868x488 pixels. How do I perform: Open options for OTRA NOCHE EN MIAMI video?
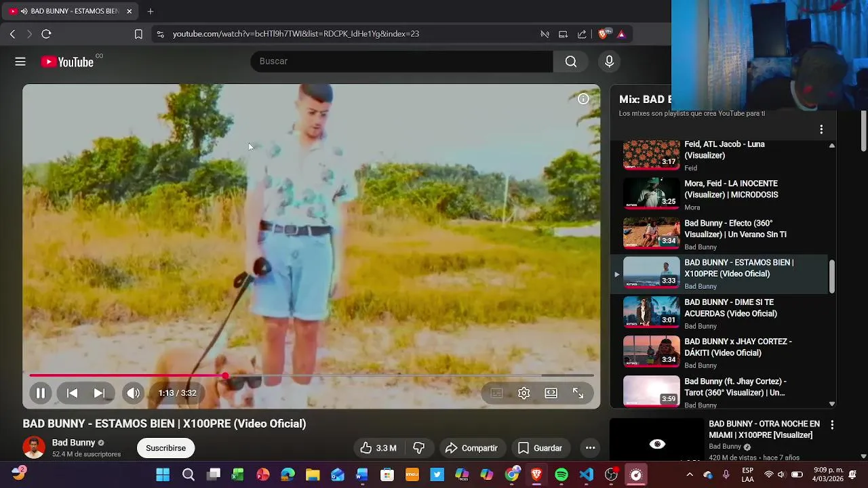click(x=832, y=425)
